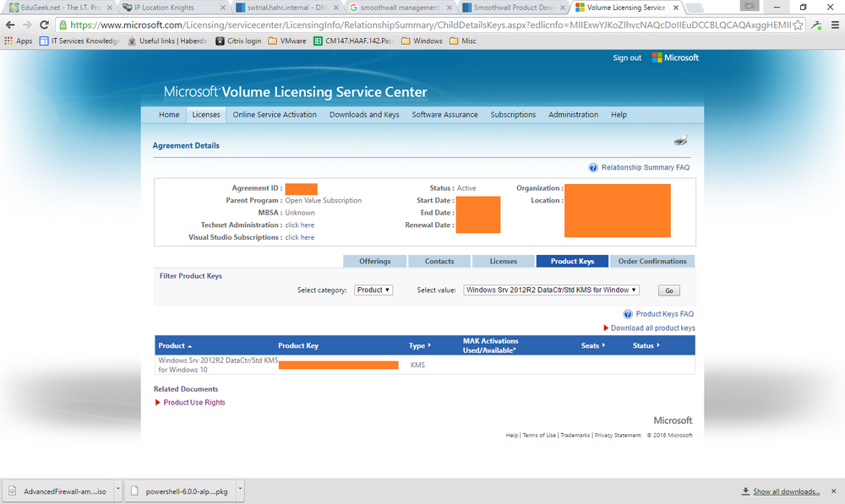This screenshot has width=845, height=504.
Task: Open the Trademarks footer link
Action: point(575,435)
